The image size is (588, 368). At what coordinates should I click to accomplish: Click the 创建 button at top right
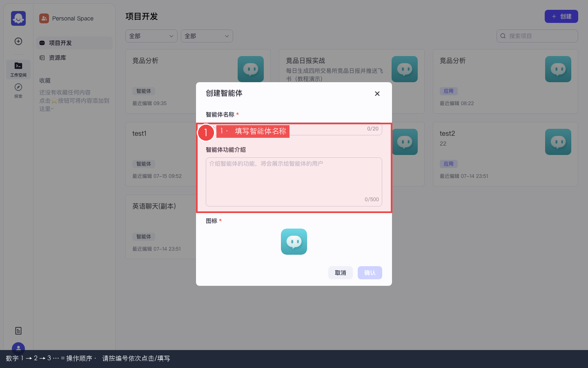[561, 16]
